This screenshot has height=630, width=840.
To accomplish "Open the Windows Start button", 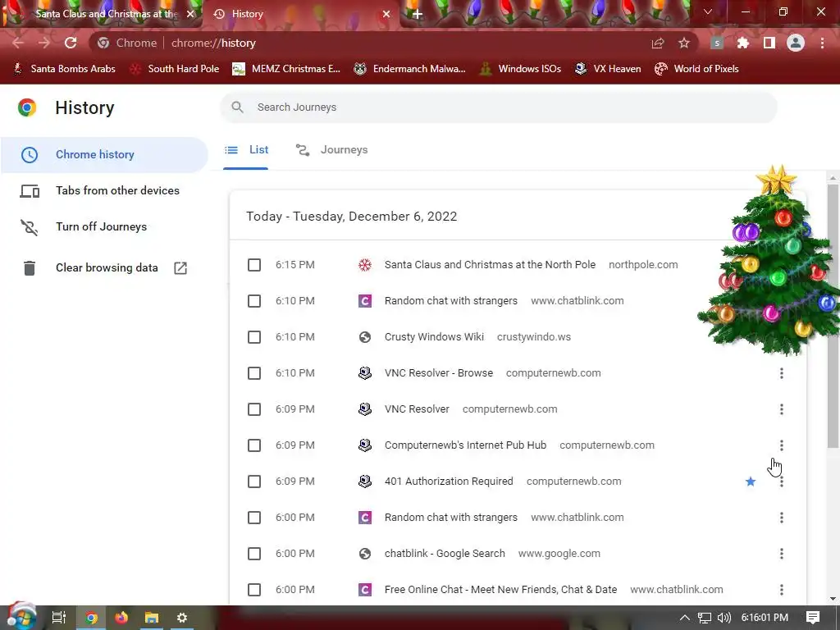I will click(21, 617).
